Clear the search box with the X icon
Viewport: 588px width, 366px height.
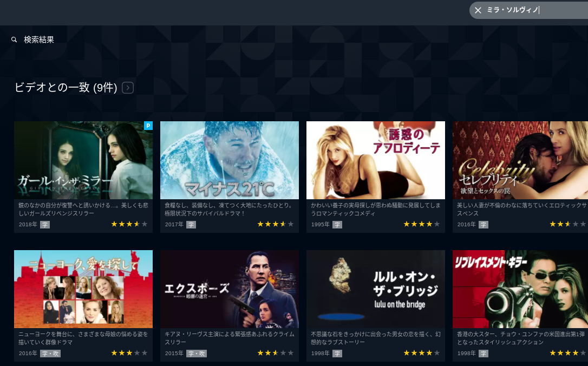(478, 10)
